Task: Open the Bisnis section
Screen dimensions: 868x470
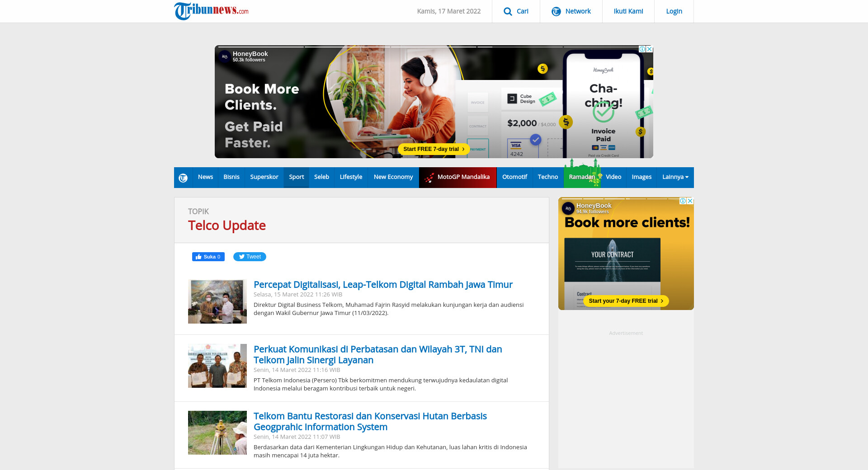Action: coord(231,177)
